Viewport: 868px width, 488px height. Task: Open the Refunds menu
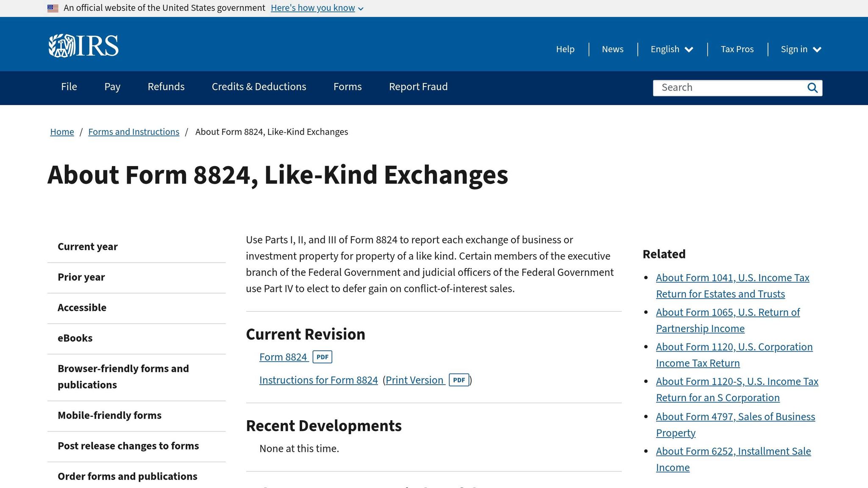tap(166, 87)
